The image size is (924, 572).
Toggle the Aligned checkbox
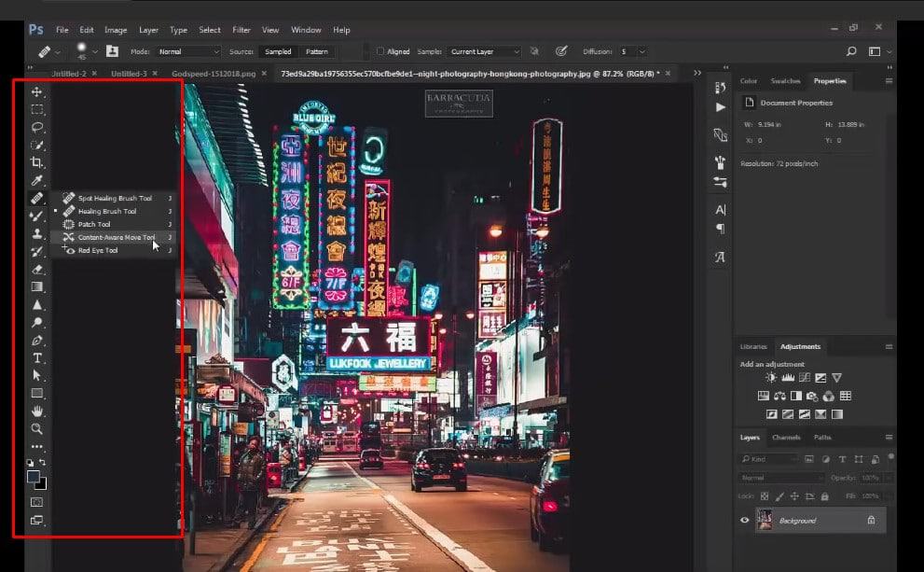(x=380, y=51)
